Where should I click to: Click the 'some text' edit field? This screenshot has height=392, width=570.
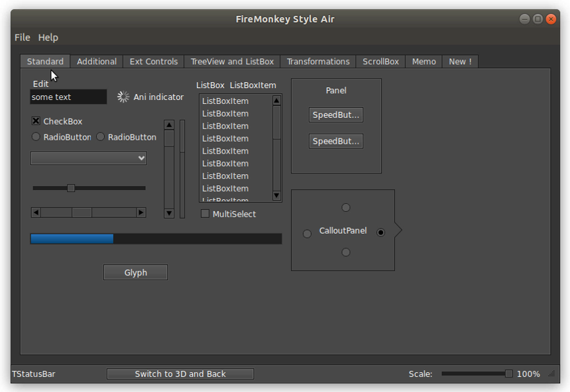pos(68,97)
